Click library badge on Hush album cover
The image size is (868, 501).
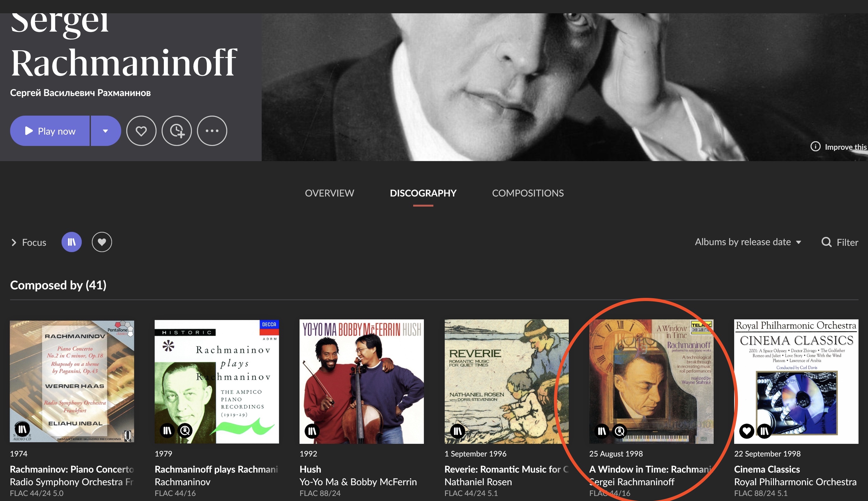point(312,431)
